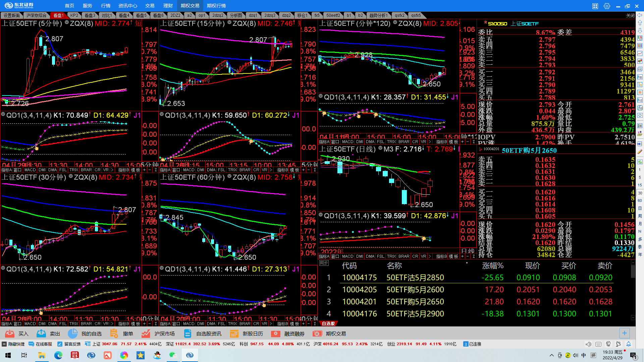The image size is (644, 362).
Task: Expand indicator list arrow after VR in daily chart
Action: point(430,256)
